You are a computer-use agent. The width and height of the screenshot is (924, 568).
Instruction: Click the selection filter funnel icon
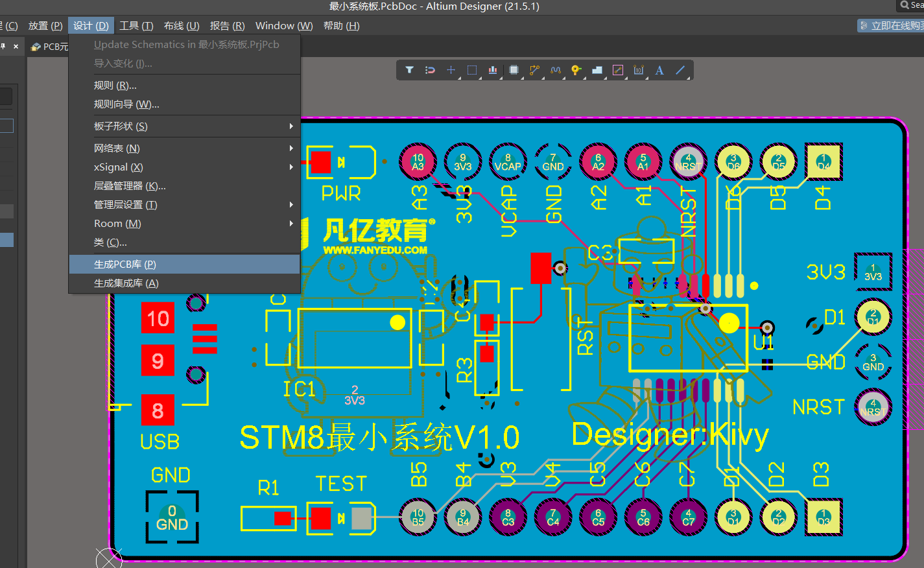pos(409,70)
